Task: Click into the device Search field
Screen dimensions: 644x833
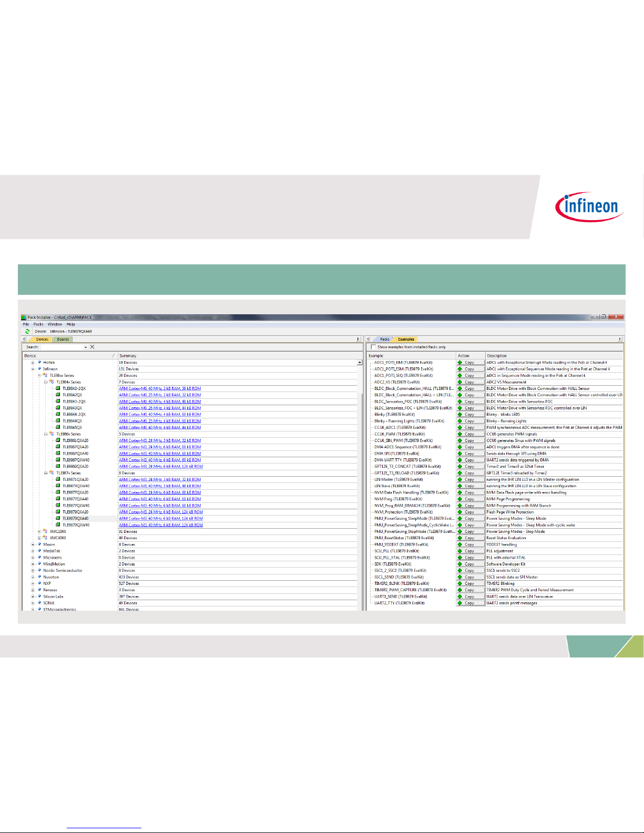Action: 62,347
